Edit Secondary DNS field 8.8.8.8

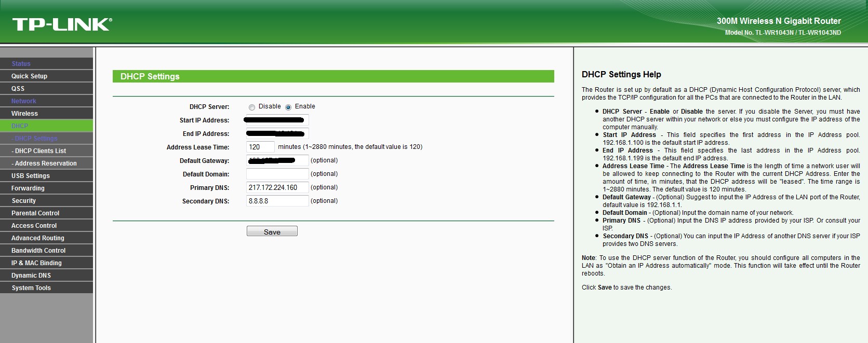point(277,201)
